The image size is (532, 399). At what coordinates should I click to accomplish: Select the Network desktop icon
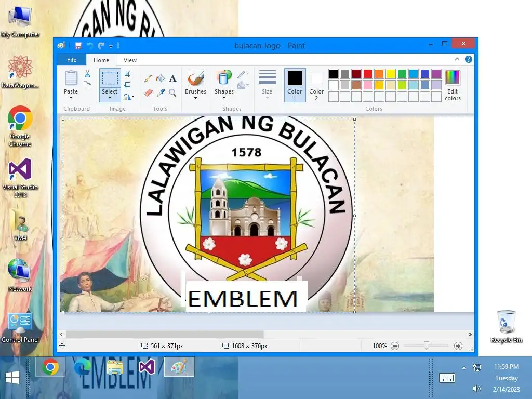tap(20, 275)
